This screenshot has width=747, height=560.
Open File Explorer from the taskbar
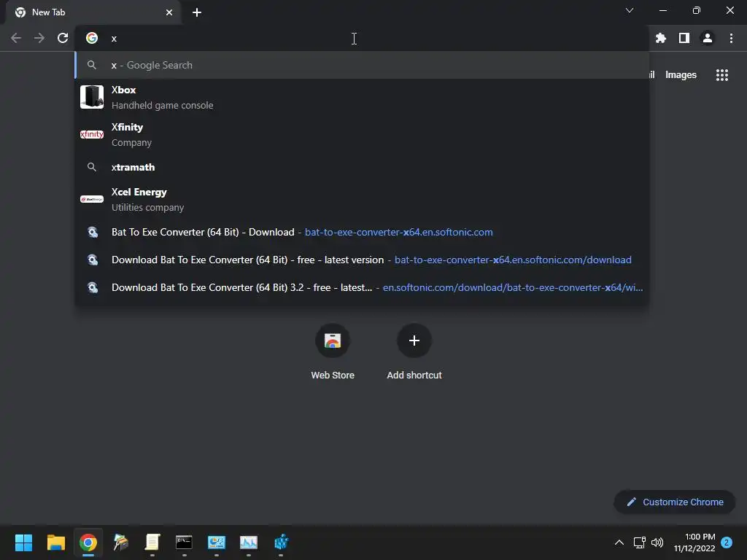pyautogui.click(x=55, y=542)
